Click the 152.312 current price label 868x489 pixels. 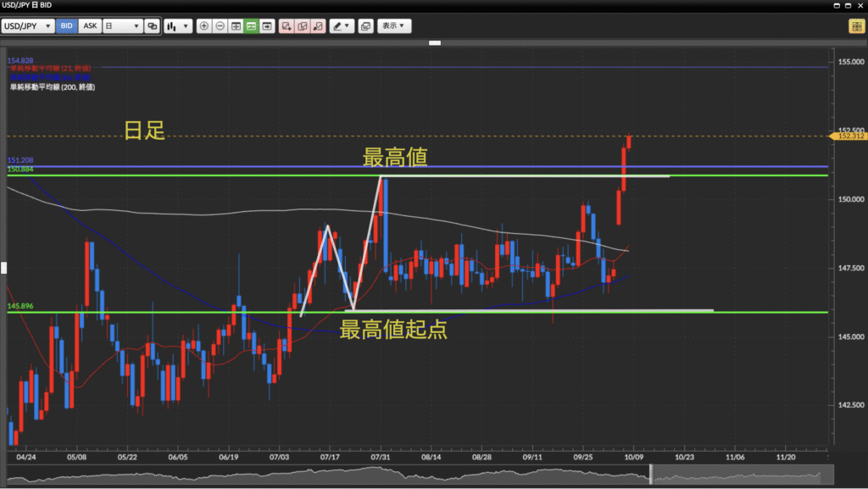coord(849,136)
